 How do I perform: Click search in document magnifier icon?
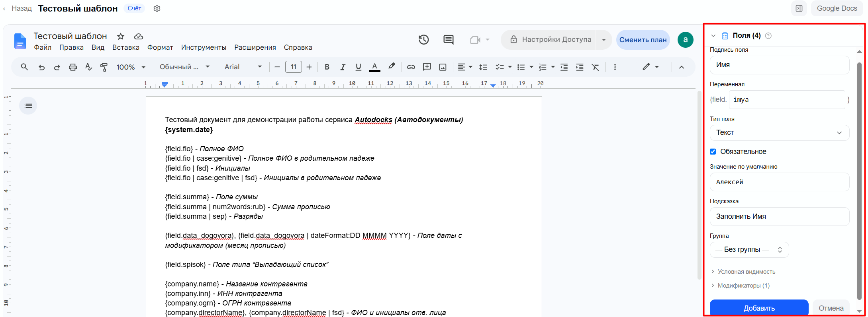(24, 67)
